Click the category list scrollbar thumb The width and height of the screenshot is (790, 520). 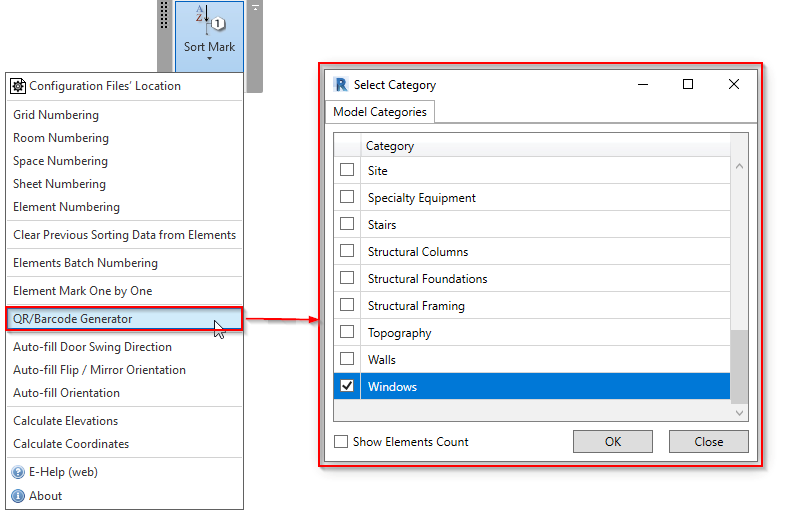click(740, 365)
